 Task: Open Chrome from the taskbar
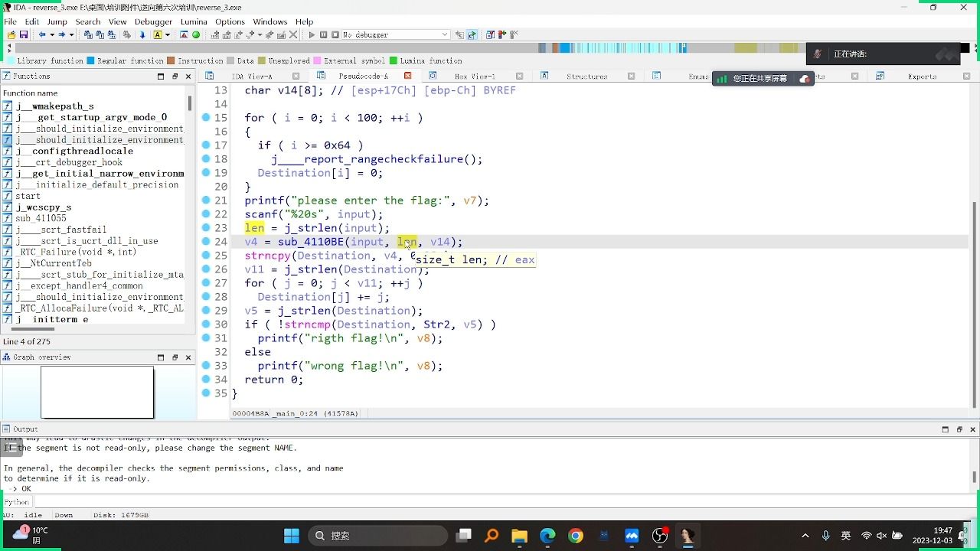click(576, 536)
